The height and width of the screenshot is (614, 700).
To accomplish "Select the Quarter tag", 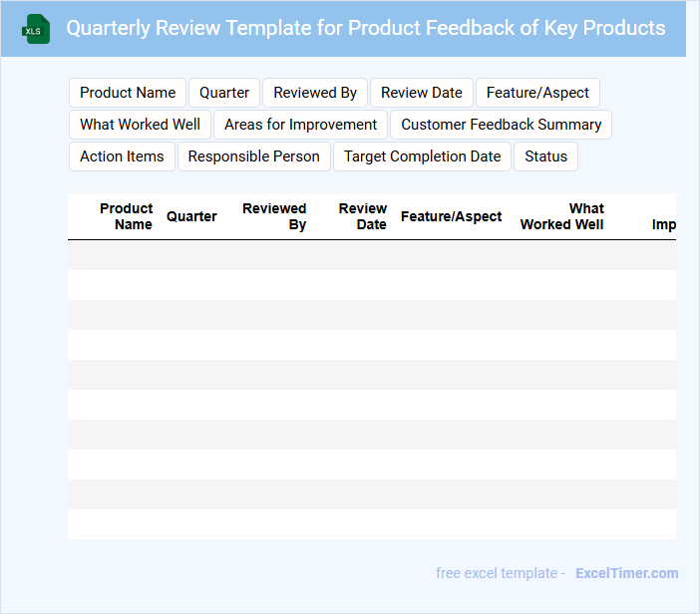I will (224, 93).
